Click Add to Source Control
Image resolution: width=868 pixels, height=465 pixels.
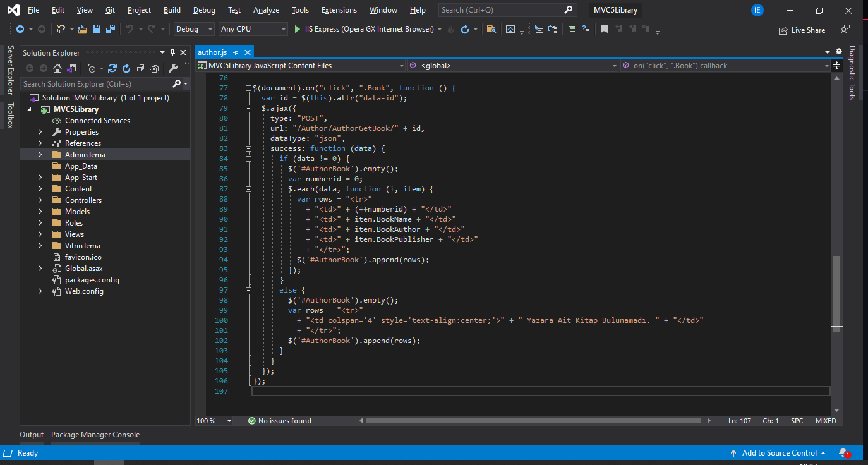pyautogui.click(x=778, y=453)
